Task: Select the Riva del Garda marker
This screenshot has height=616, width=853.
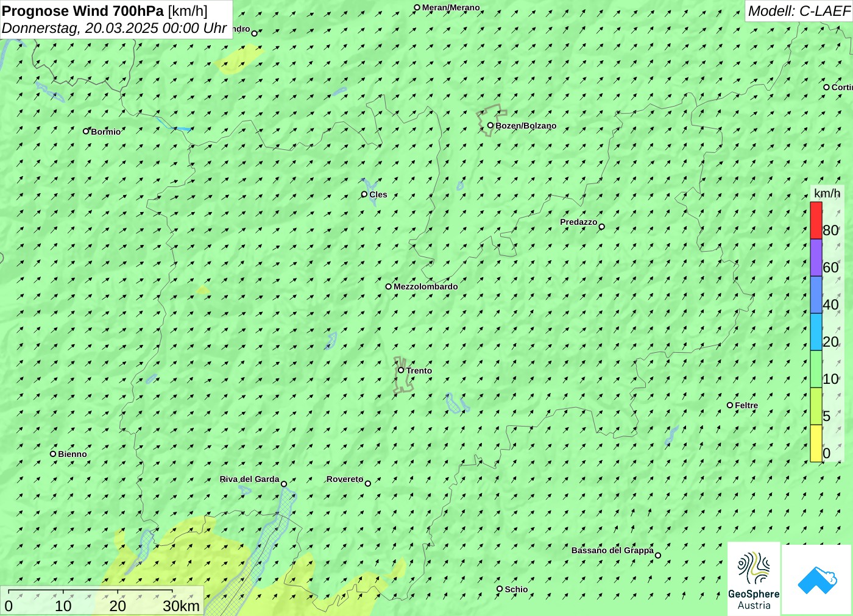Action: coord(283,484)
